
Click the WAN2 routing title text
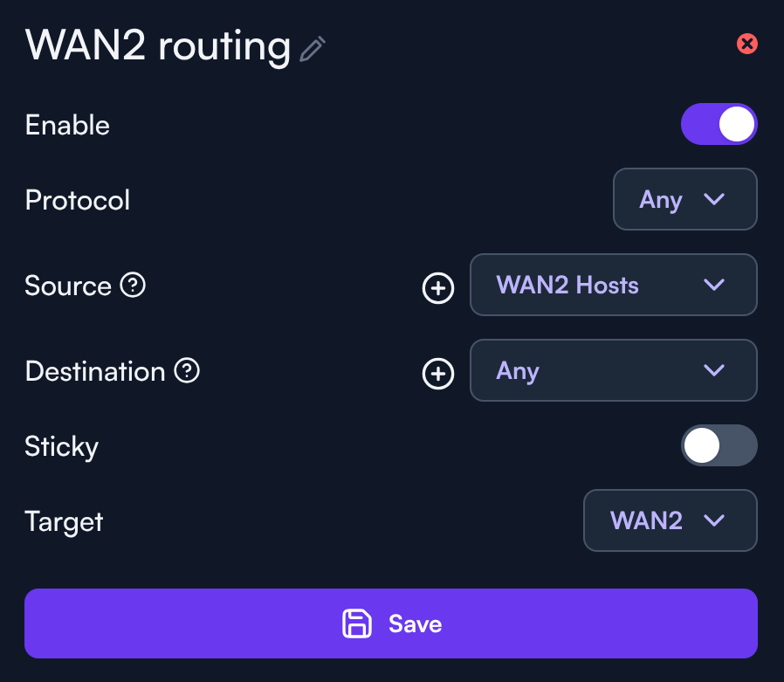tap(158, 45)
